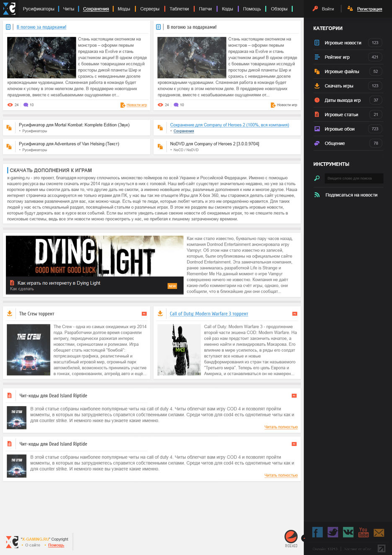
Task: Open Как играть по интернету в Dying Light
Action: (x=59, y=283)
